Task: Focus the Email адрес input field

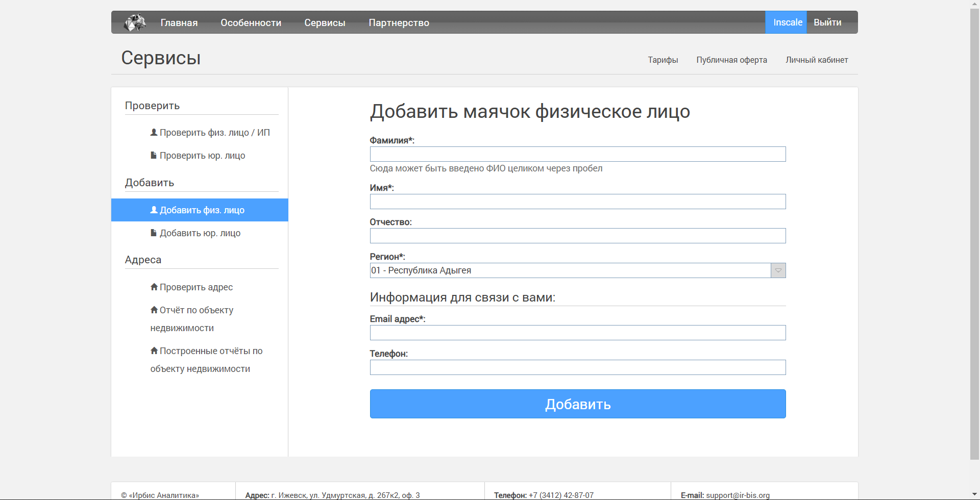Action: (578, 333)
